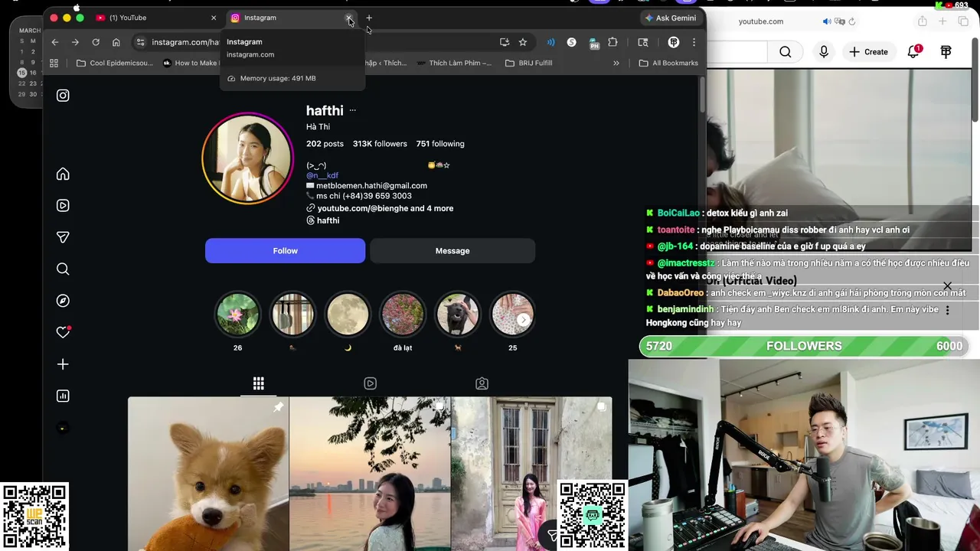
Task: Bookmark this page with the star
Action: point(523,42)
